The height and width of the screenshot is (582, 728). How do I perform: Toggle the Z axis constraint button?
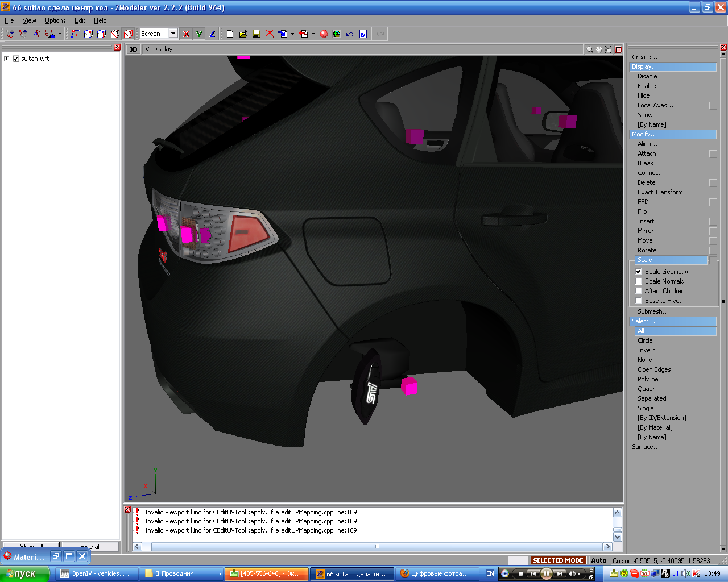(x=212, y=34)
